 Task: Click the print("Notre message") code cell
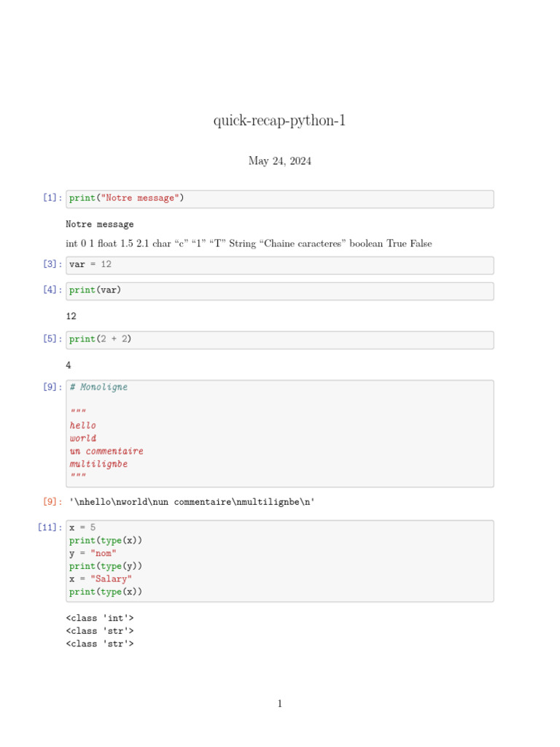[279, 199]
